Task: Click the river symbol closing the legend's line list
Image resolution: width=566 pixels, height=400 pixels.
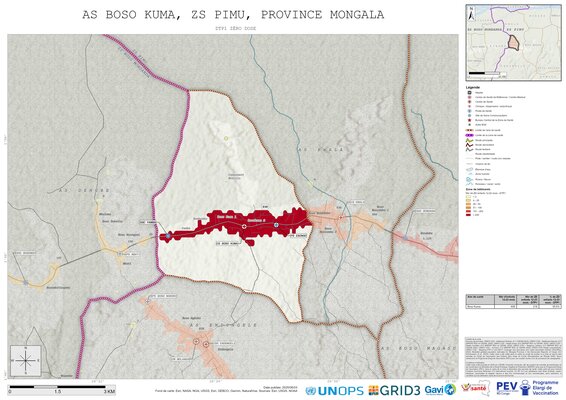Action: [x=469, y=184]
